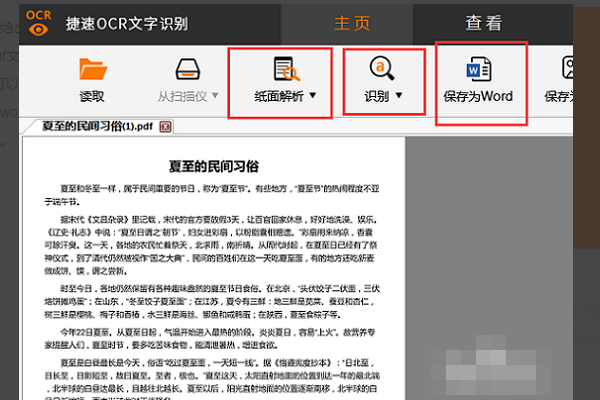The height and width of the screenshot is (400, 600).
Task: Click the 纸面解析 page analysis icon
Action: click(x=287, y=69)
